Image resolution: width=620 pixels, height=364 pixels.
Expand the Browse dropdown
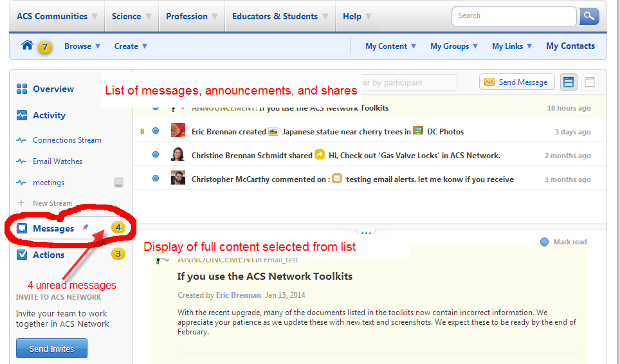82,46
